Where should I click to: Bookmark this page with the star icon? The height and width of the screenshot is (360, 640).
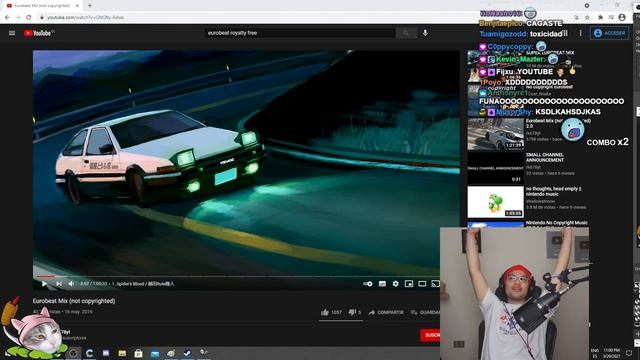(x=587, y=18)
